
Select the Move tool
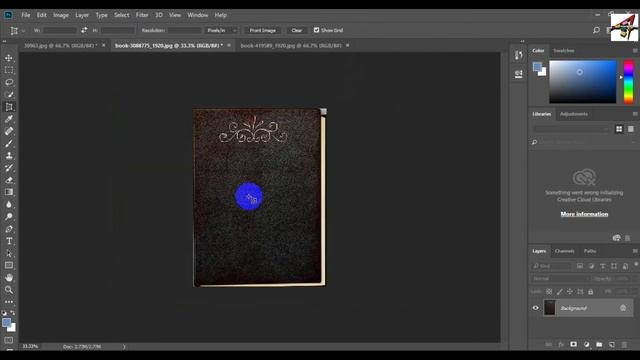click(9, 58)
